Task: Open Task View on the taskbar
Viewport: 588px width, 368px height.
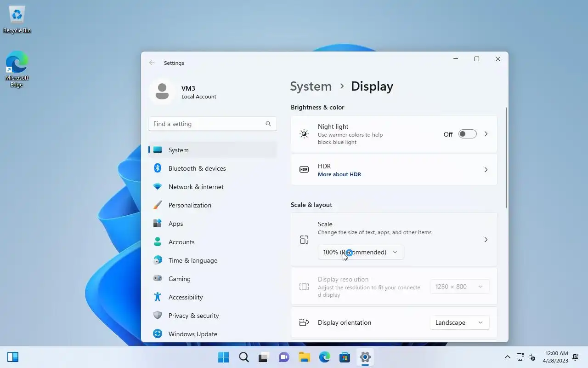Action: click(x=264, y=357)
